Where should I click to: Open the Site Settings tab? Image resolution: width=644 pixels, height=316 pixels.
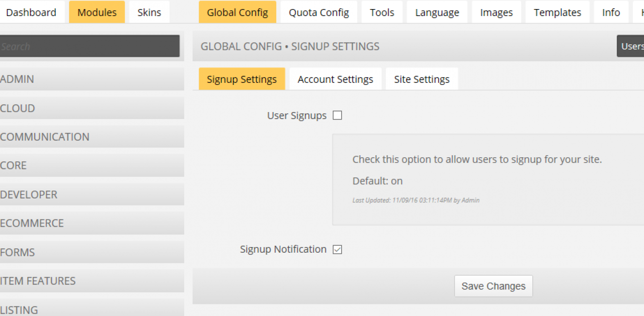(x=422, y=79)
